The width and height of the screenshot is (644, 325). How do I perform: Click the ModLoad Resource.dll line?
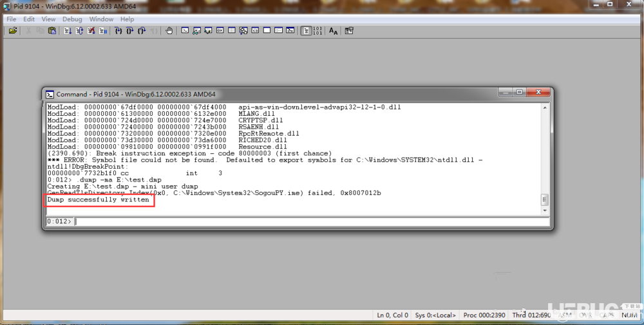pyautogui.click(x=167, y=147)
